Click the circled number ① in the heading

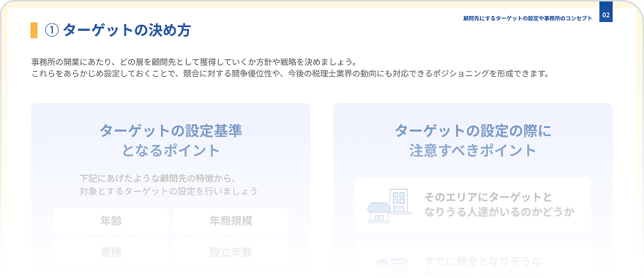click(52, 31)
